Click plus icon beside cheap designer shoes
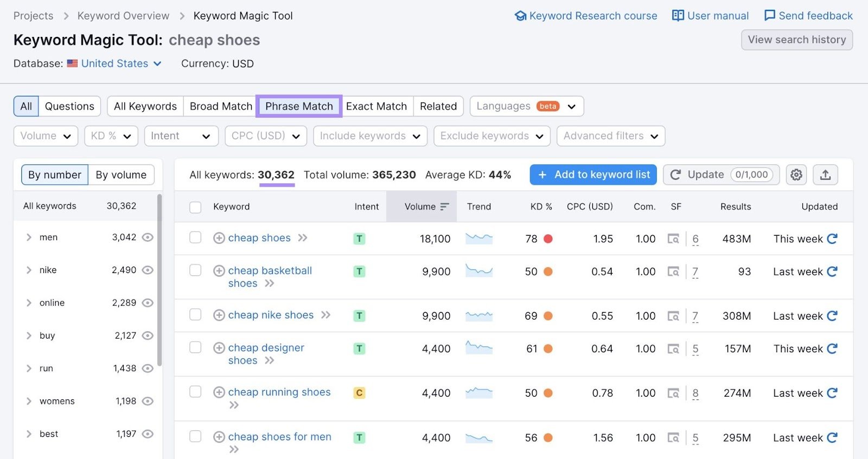868x459 pixels. click(219, 348)
